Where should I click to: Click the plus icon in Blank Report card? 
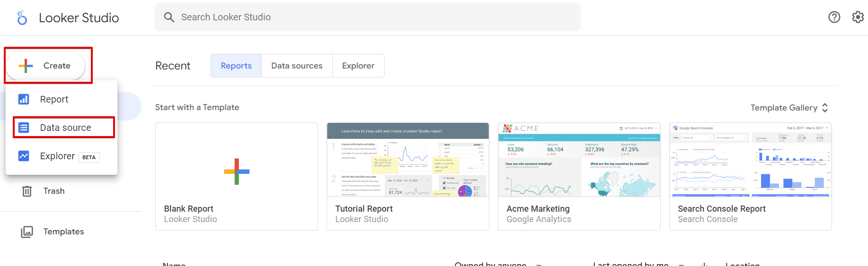point(237,172)
